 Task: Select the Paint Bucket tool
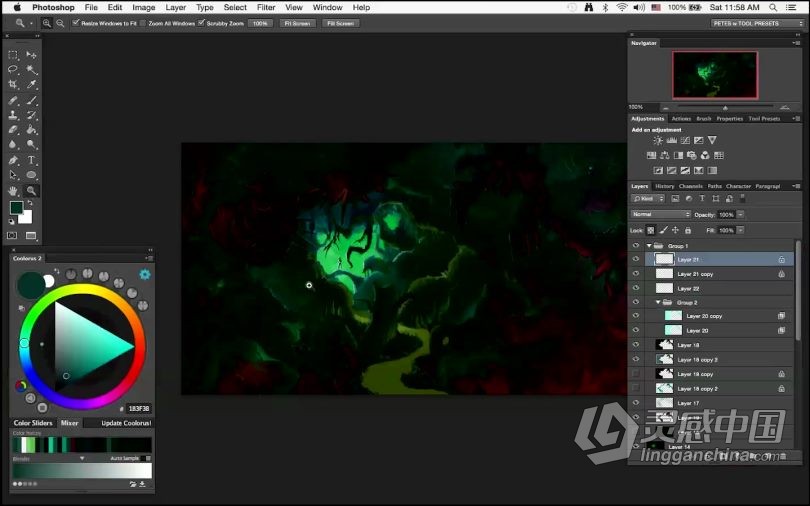click(x=32, y=130)
